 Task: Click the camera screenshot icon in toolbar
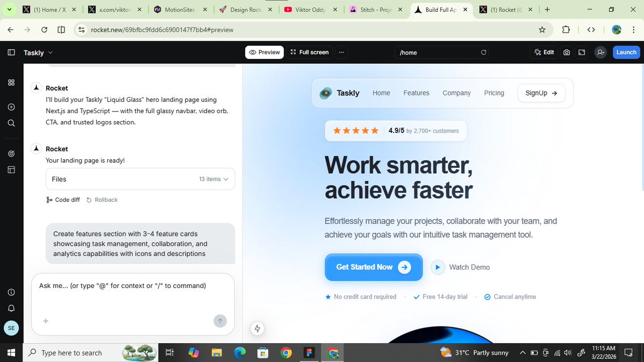[567, 53]
